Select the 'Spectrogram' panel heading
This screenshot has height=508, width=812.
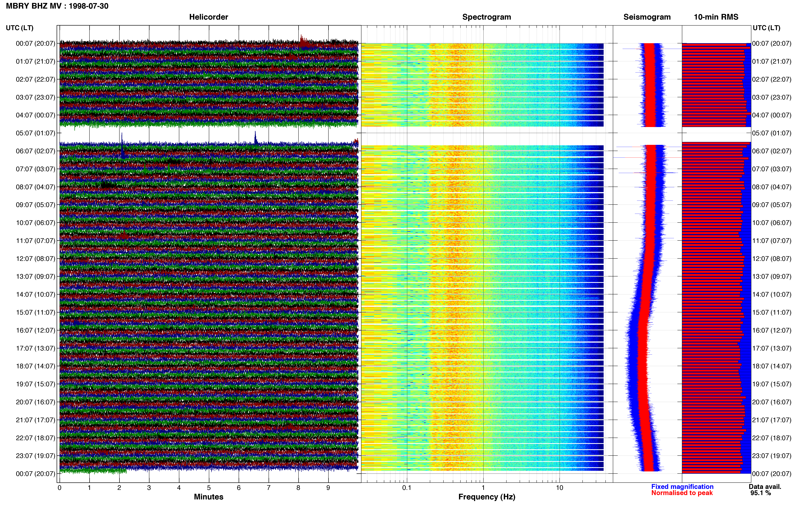pyautogui.click(x=487, y=17)
